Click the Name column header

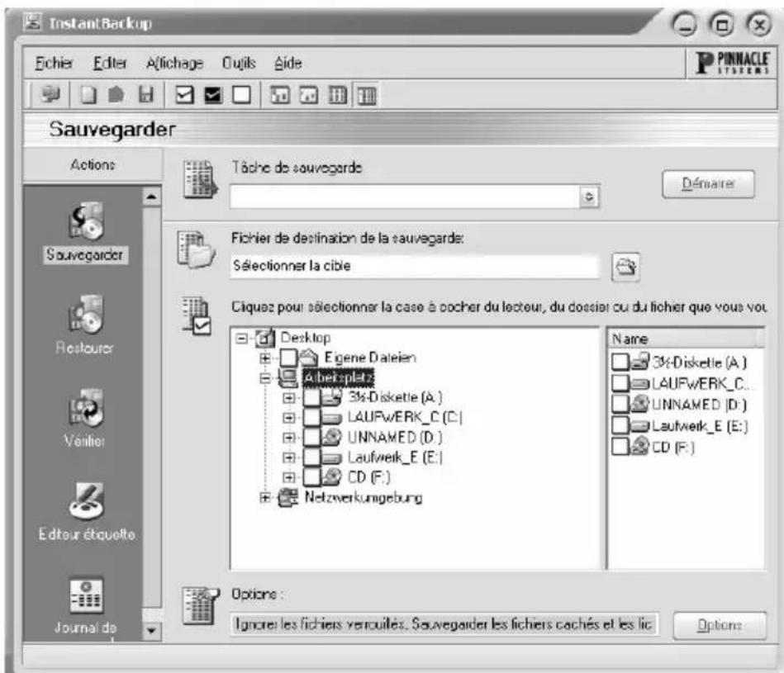click(x=685, y=339)
